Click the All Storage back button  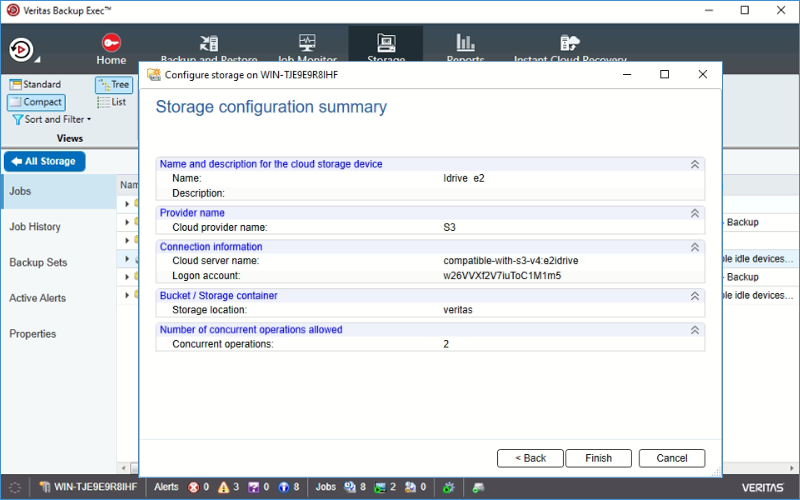[44, 161]
